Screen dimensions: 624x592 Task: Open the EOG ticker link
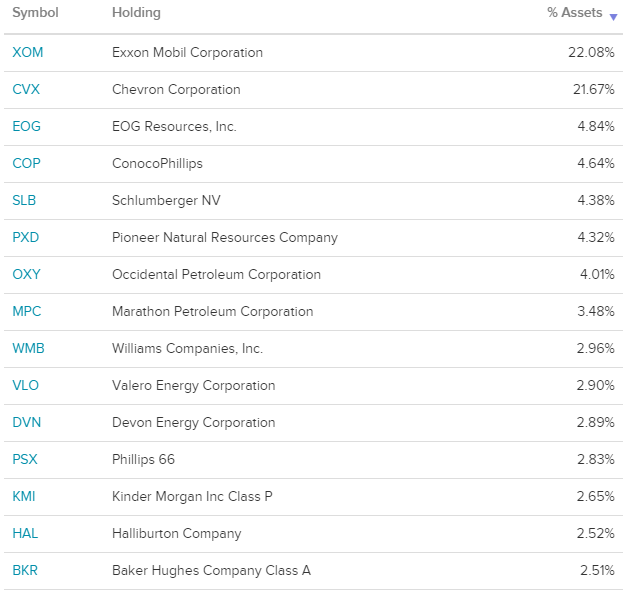26,126
